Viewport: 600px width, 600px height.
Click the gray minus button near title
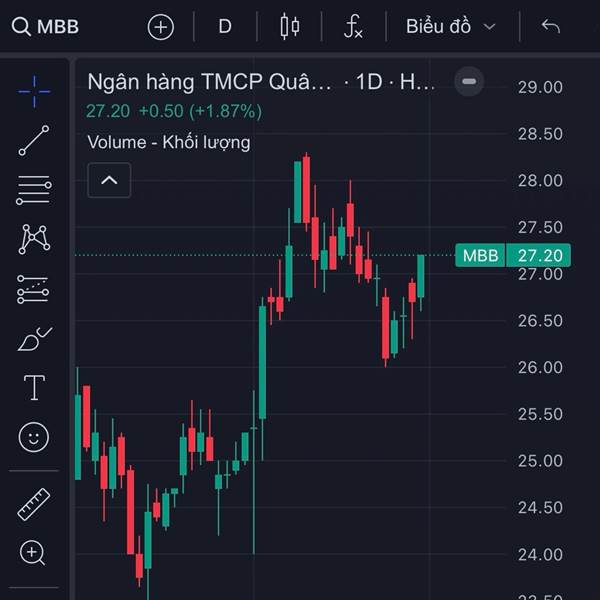[469, 81]
